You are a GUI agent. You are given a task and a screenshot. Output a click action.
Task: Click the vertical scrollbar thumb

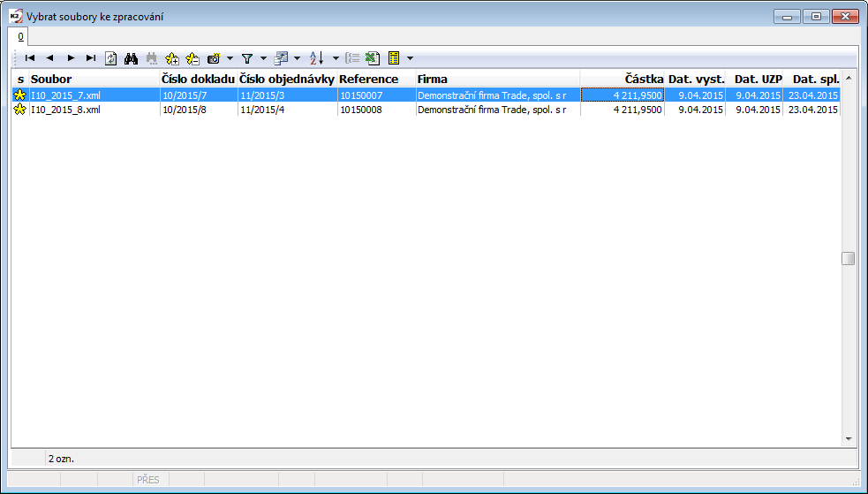tap(848, 259)
